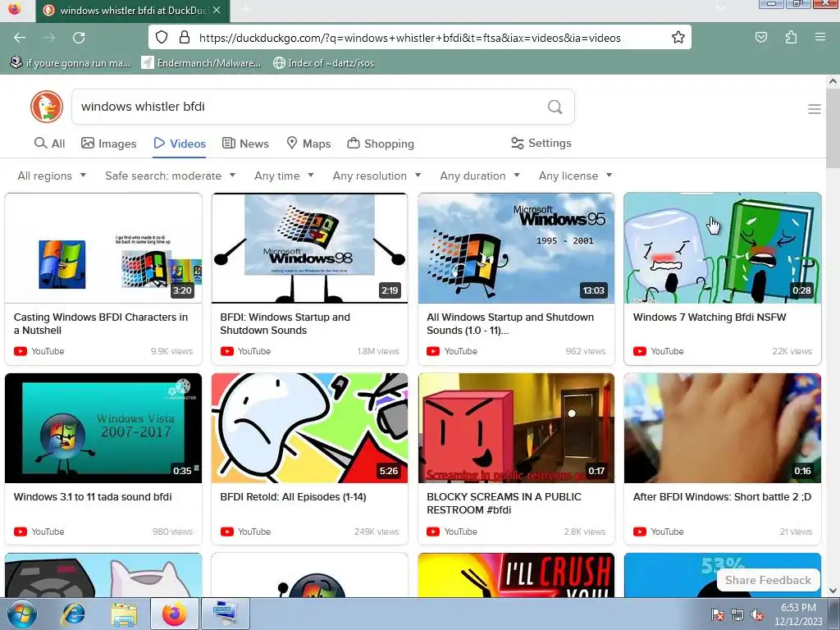This screenshot has width=840, height=630.
Task: Open Windows Explorer folder on taskbar
Action: tap(124, 614)
